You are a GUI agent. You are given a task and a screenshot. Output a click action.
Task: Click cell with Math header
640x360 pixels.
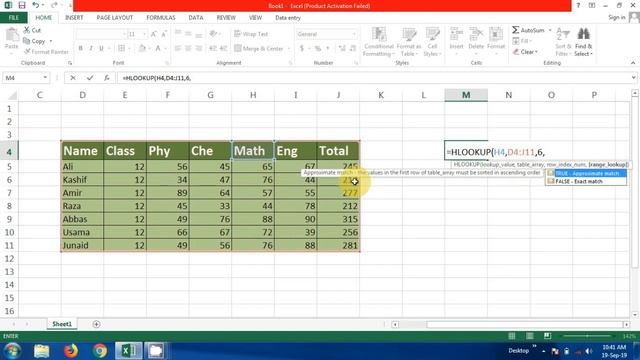[253, 151]
